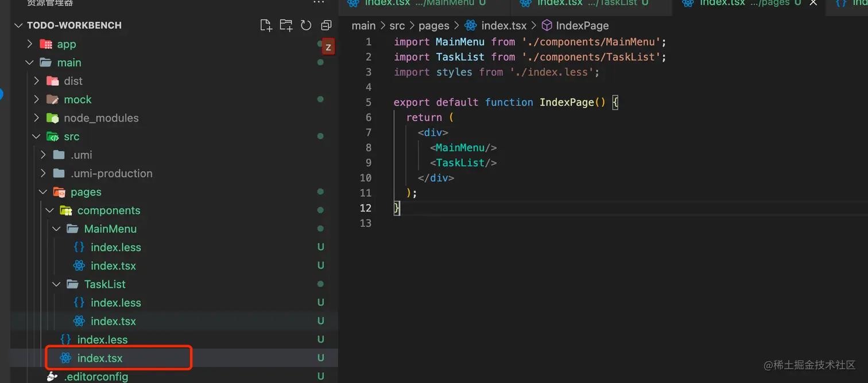Collapse the components folder
Screen dimensions: 868x383
50,210
